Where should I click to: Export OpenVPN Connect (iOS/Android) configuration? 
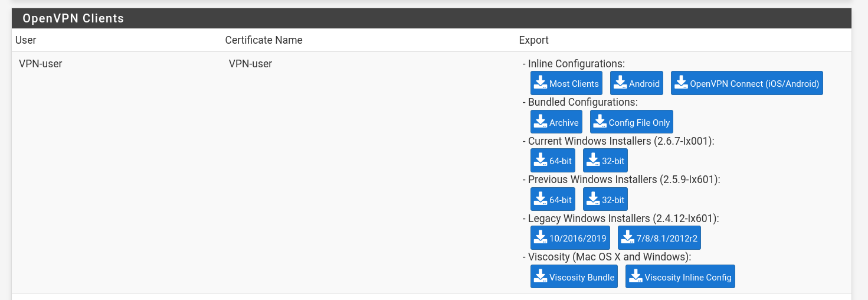[x=746, y=83]
